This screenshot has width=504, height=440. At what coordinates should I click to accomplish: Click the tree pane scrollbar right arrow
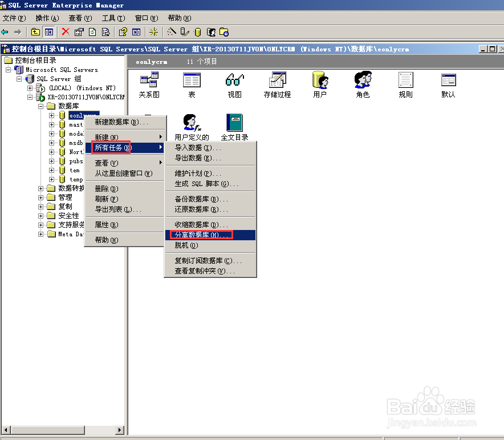[120, 430]
